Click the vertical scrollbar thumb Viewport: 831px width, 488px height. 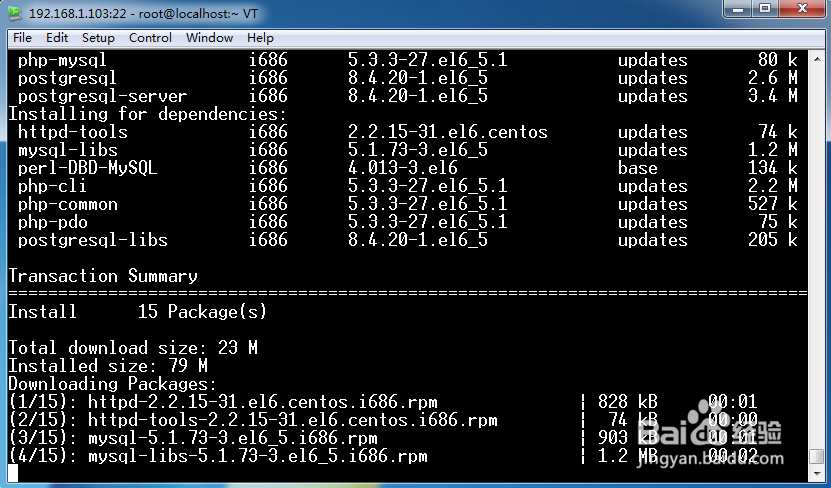point(817,456)
